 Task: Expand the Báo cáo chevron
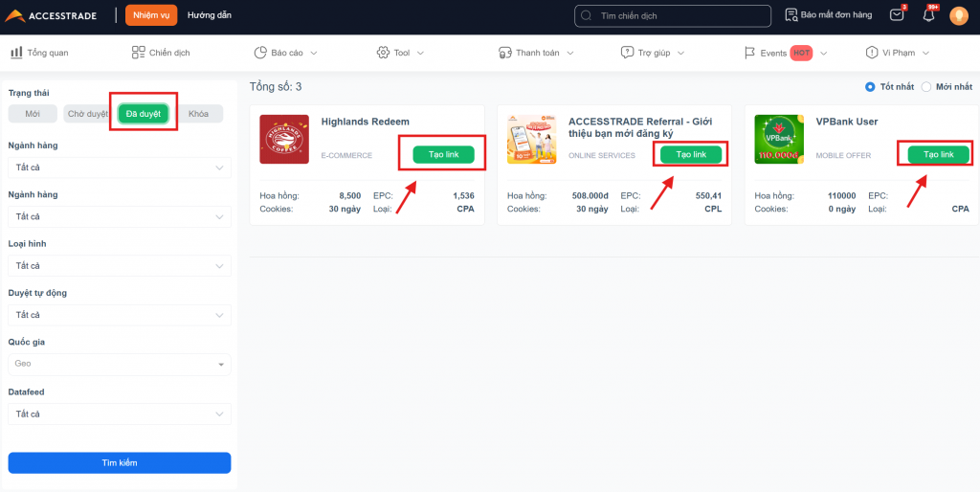pyautogui.click(x=314, y=54)
